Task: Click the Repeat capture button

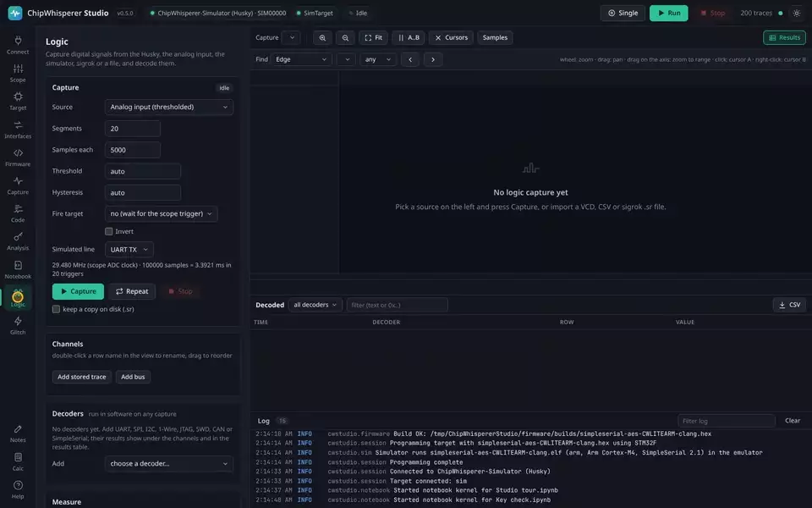Action: 132,291
